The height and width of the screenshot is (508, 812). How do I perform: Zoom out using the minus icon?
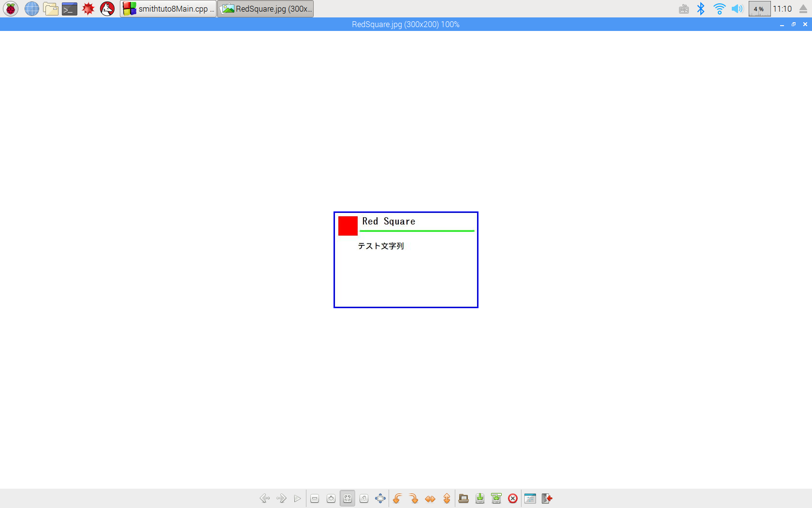coord(315,498)
